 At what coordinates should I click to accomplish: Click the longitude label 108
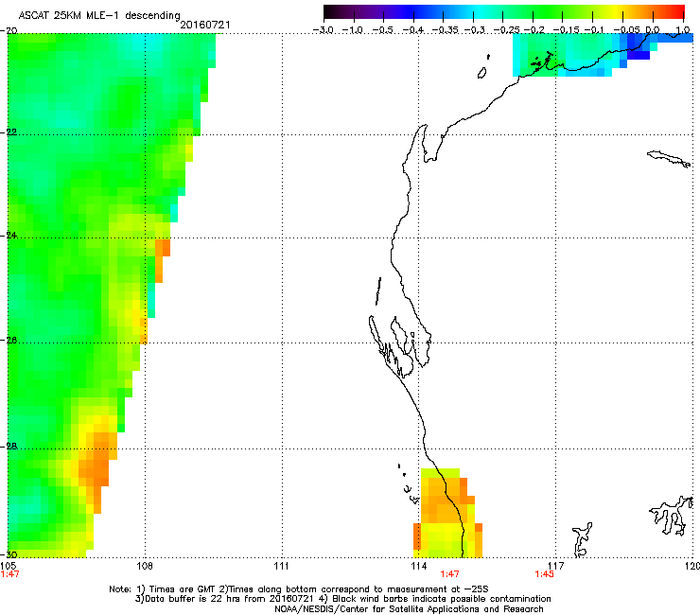(145, 566)
